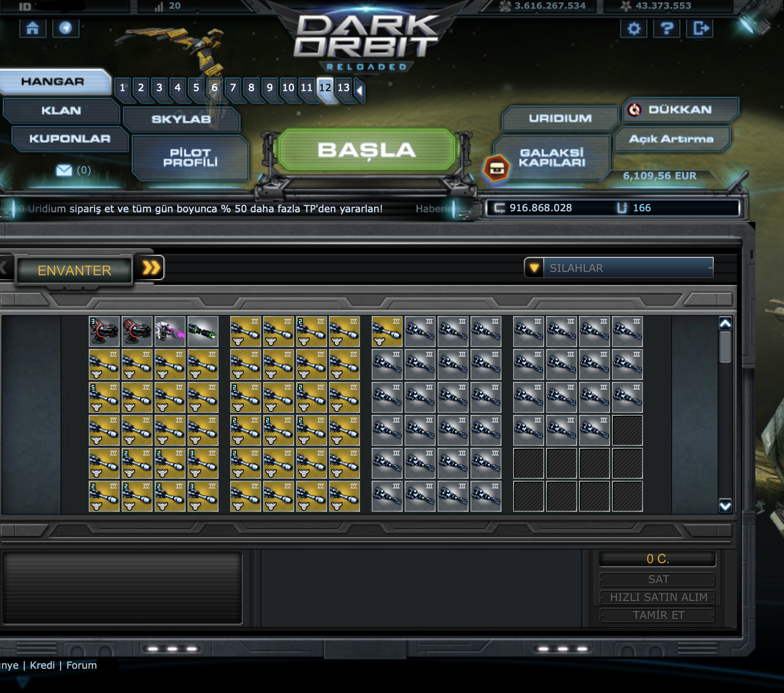This screenshot has height=693, width=784.
Task: Click the 6,109,56 EUR balance text
Action: 659,176
